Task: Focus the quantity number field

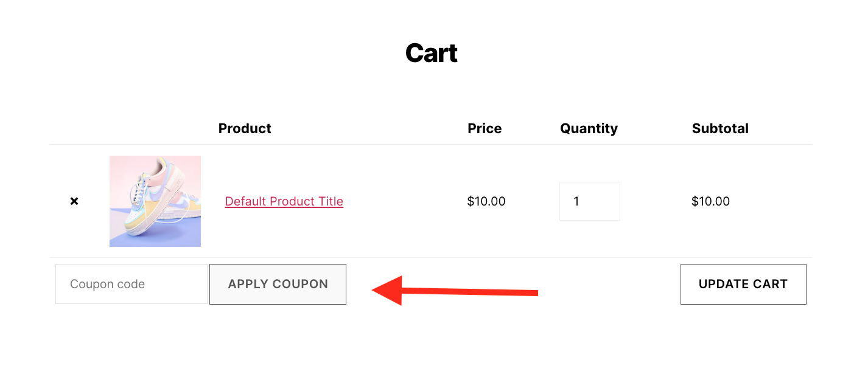Action: pyautogui.click(x=589, y=201)
